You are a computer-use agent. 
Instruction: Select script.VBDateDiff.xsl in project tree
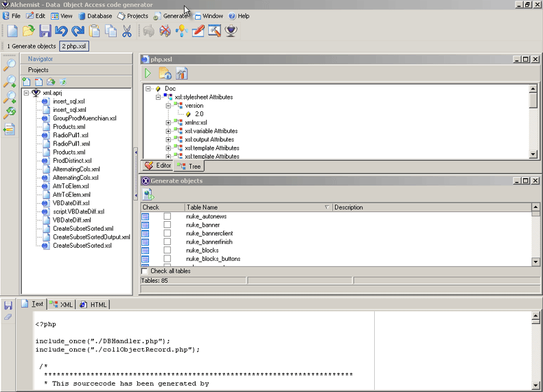tap(79, 211)
